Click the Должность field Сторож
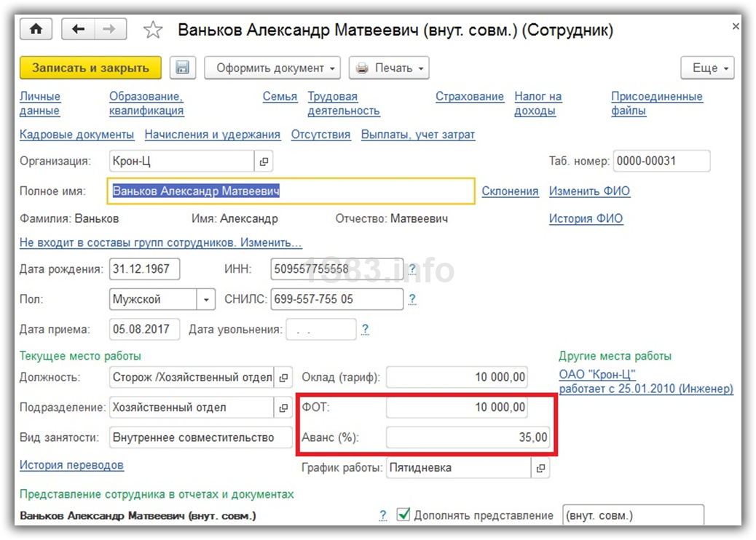This screenshot has height=540, width=756. (x=192, y=377)
